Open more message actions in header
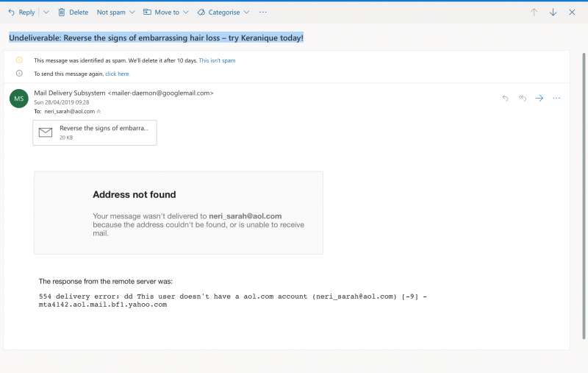Screen dimensions: 588x373 pos(556,98)
